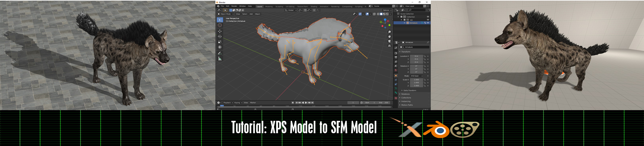The width and height of the screenshot is (644, 146).
Task: Open Object Constraints properties tab
Action: click(x=396, y=84)
